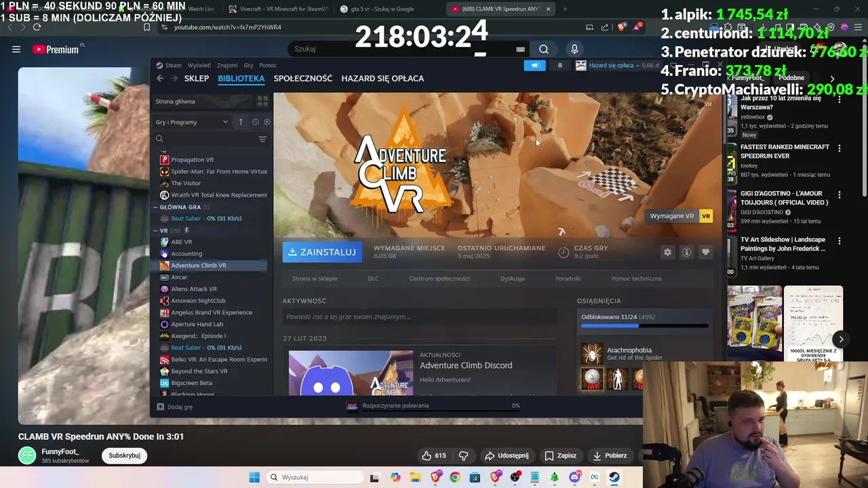Like the CLAMB VR video
Screen dimensions: 868x488
coord(433,455)
